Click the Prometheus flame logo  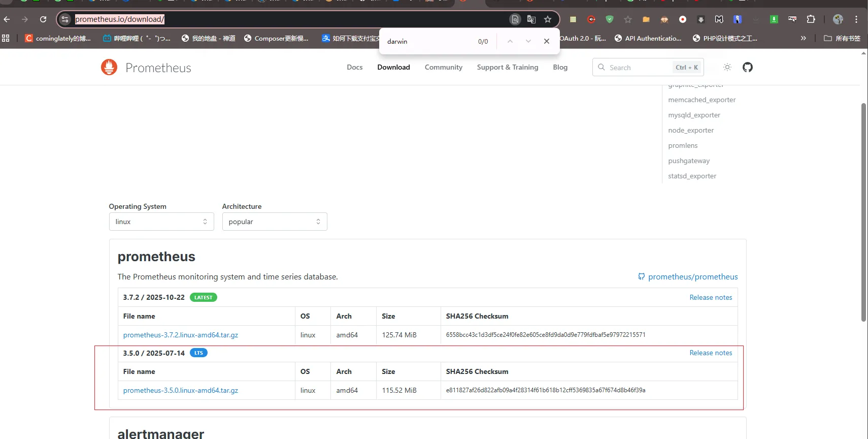[109, 67]
